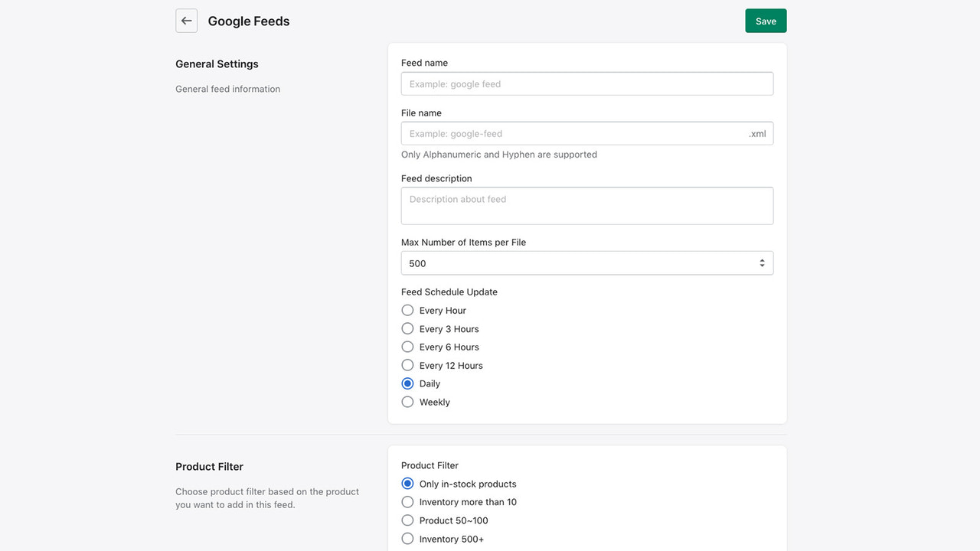Click the stepper arrows beside 500
Image resolution: width=980 pixels, height=551 pixels.
point(761,262)
